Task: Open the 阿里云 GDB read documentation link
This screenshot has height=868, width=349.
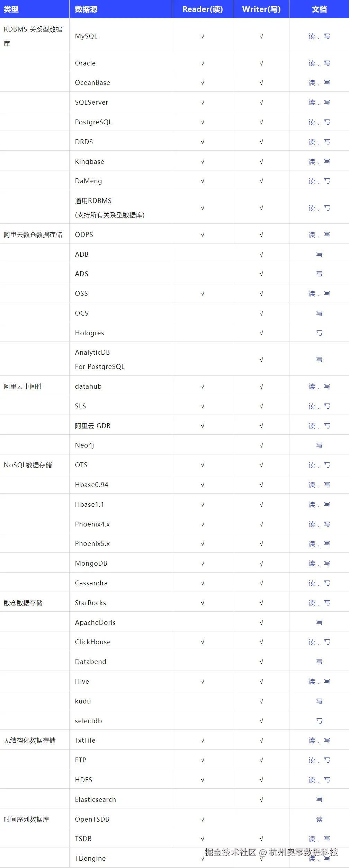Action: [312, 426]
